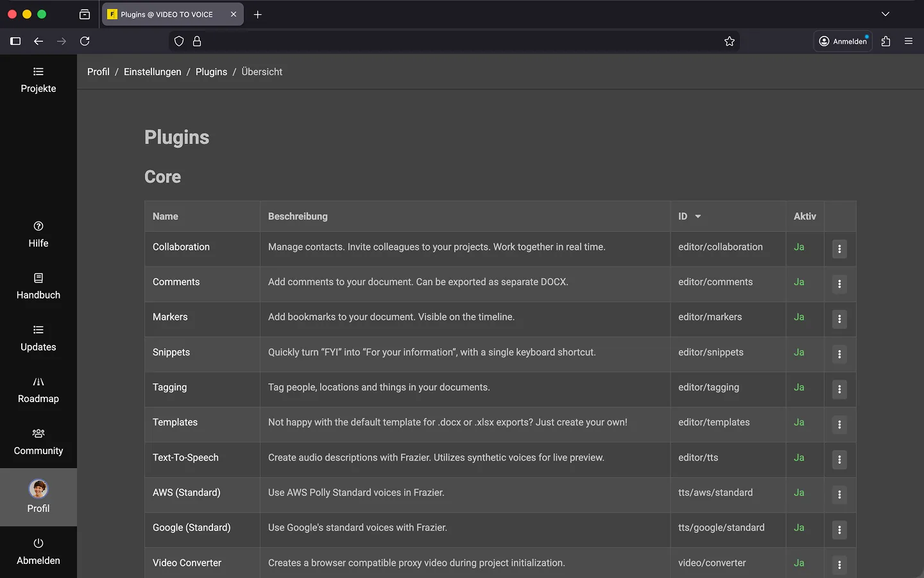Sort the table by ID column arrow
The height and width of the screenshot is (578, 924).
coord(697,216)
